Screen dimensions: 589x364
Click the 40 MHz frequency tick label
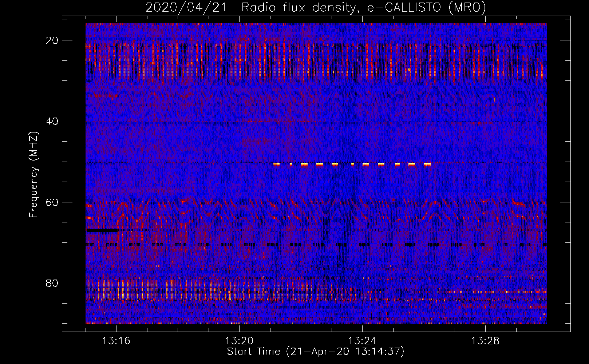click(52, 121)
